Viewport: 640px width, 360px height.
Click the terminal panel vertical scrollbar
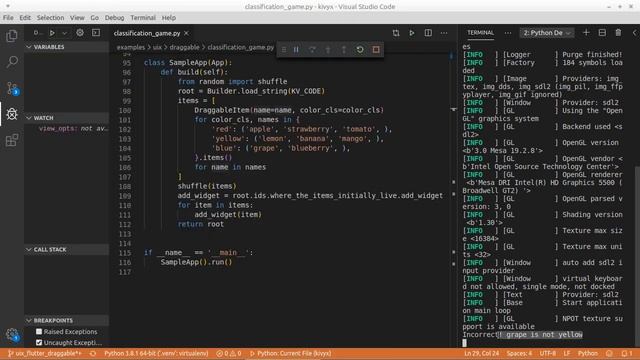pos(637,257)
